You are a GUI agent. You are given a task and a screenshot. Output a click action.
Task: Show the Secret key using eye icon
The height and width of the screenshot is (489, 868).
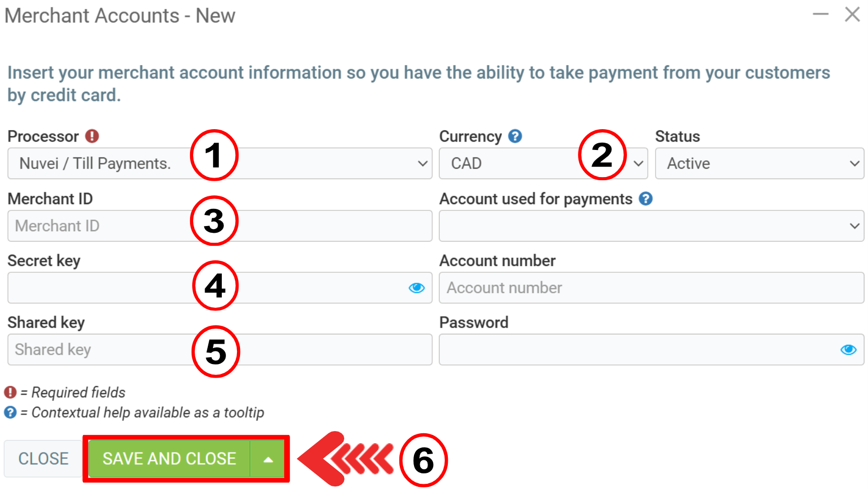coord(417,288)
